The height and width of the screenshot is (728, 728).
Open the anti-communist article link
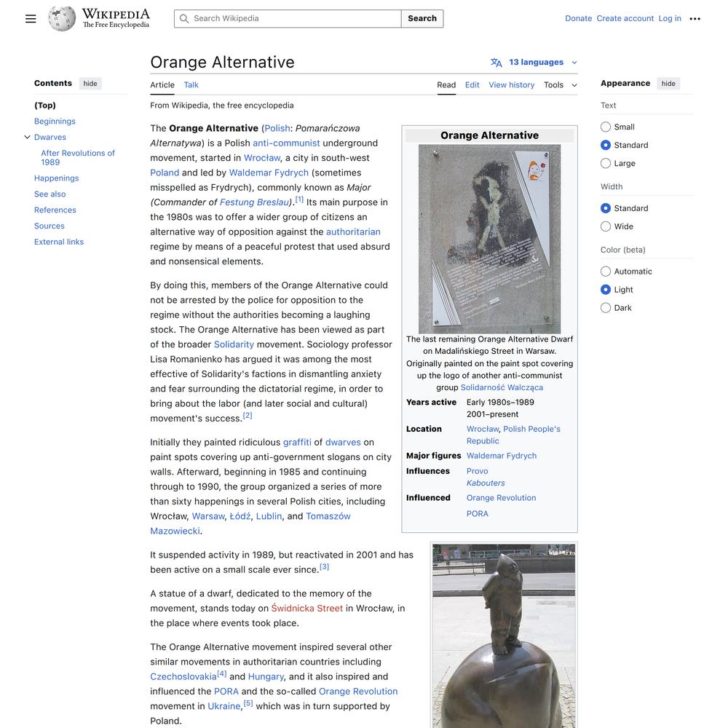pos(286,143)
